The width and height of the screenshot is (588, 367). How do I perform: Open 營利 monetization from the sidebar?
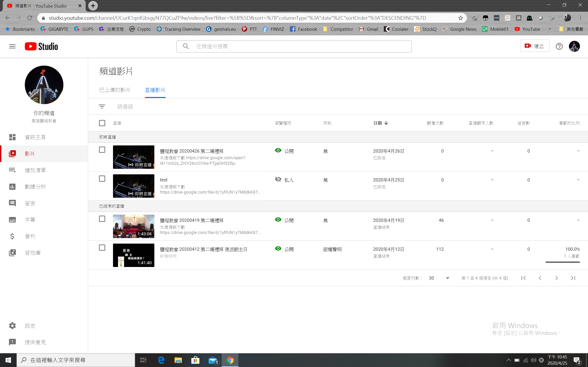pyautogui.click(x=30, y=236)
